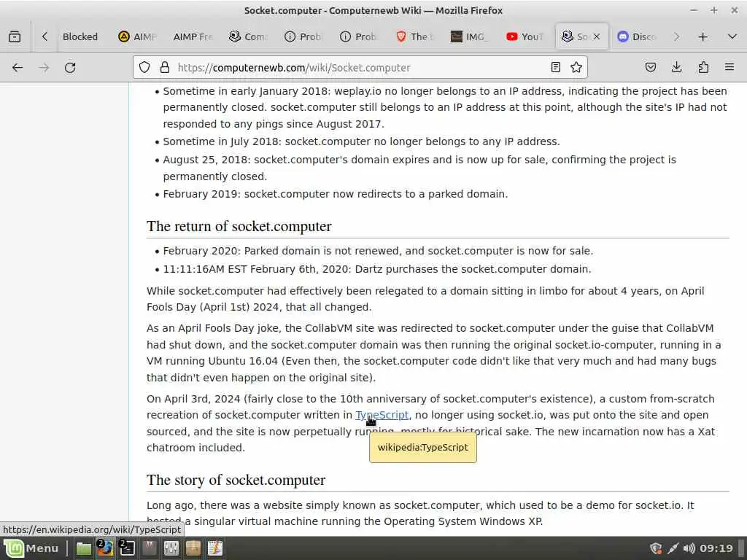Click the 'February 2019' bullet text
Screen dimensions: 747x560
point(336,194)
